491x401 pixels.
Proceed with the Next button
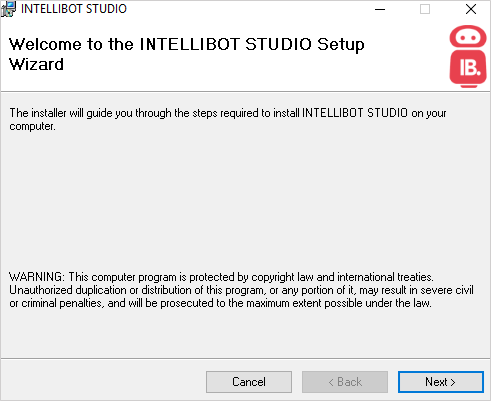(441, 382)
